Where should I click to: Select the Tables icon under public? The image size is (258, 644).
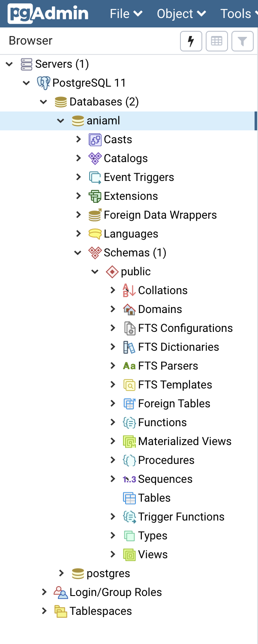(x=129, y=498)
